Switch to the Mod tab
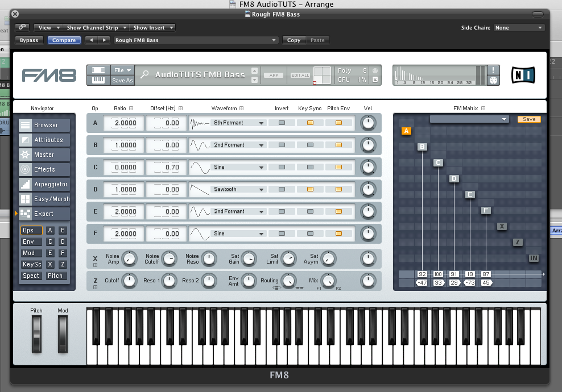Image resolution: width=562 pixels, height=392 pixels. [31, 253]
